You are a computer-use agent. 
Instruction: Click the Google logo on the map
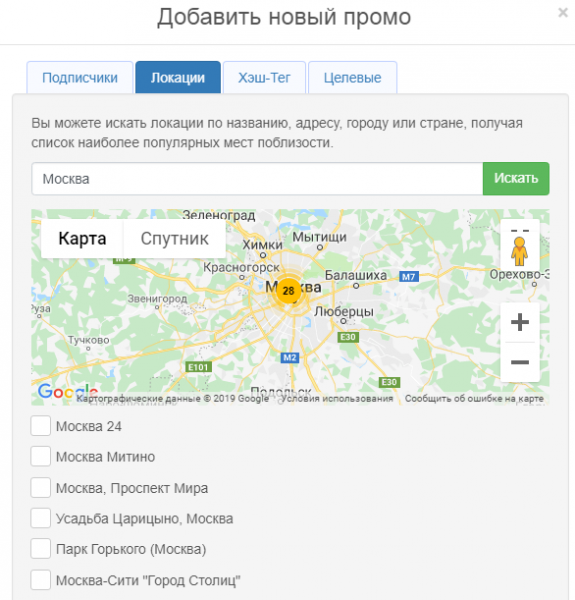[x=68, y=391]
